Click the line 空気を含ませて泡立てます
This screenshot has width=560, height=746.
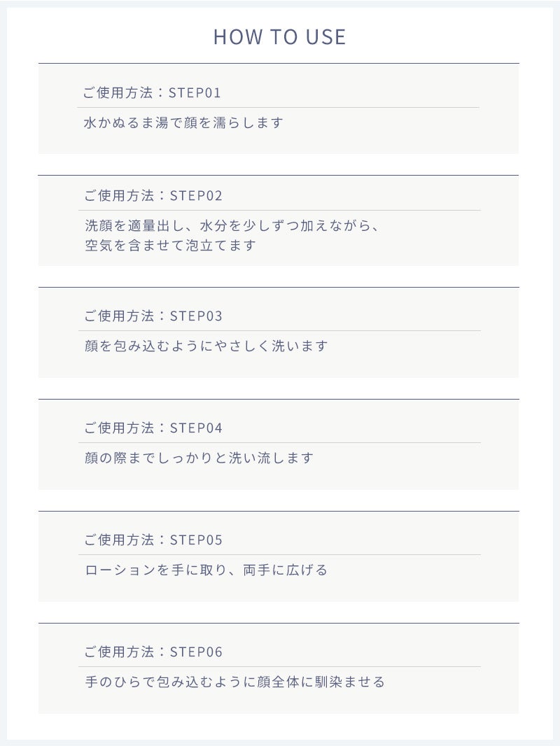(170, 245)
